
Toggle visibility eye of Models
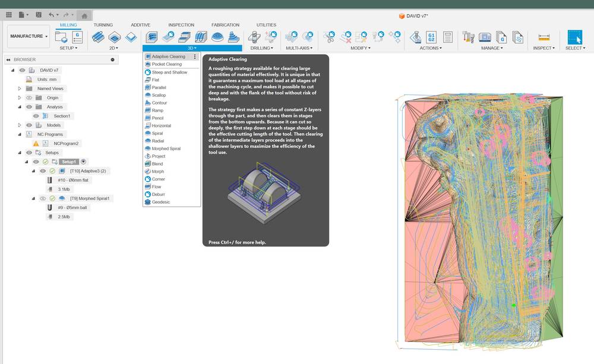tap(29, 125)
